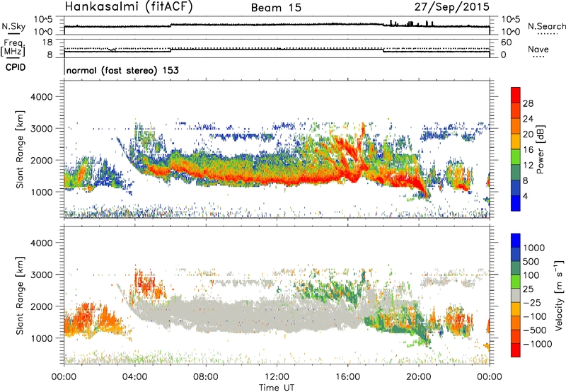
Task: Click the "normal (fast stereo) 153" text
Action: (122, 71)
